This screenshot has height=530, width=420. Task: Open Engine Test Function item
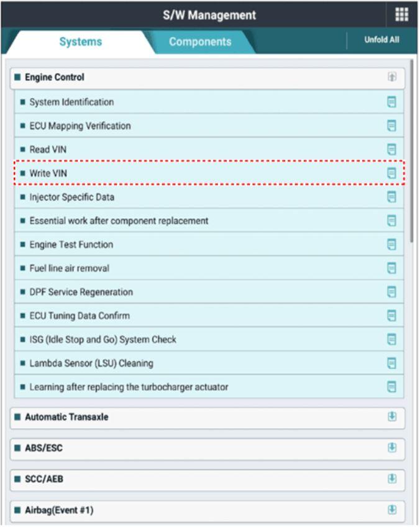click(71, 245)
